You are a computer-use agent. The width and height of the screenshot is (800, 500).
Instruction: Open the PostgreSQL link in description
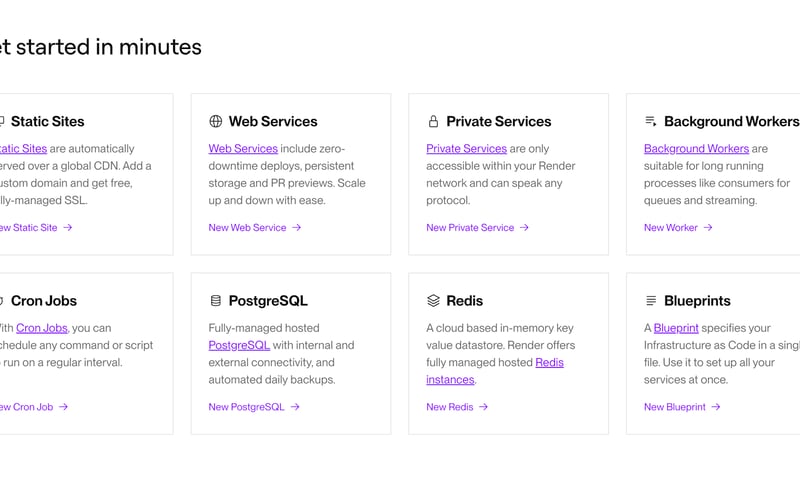click(239, 345)
